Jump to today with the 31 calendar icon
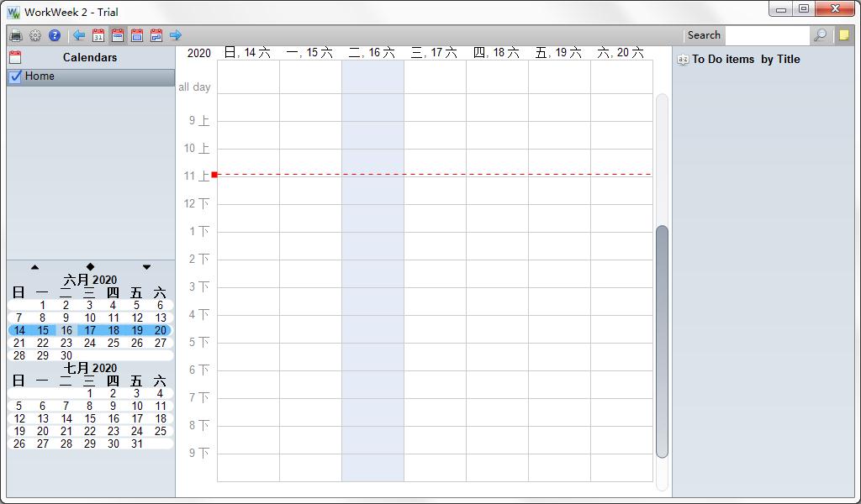The width and height of the screenshot is (861, 504). pos(98,35)
